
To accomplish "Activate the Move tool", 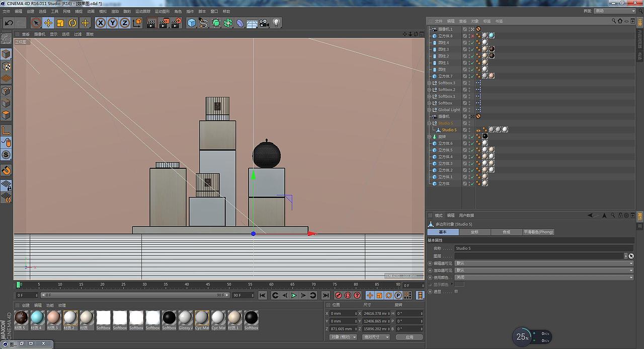I will [48, 23].
